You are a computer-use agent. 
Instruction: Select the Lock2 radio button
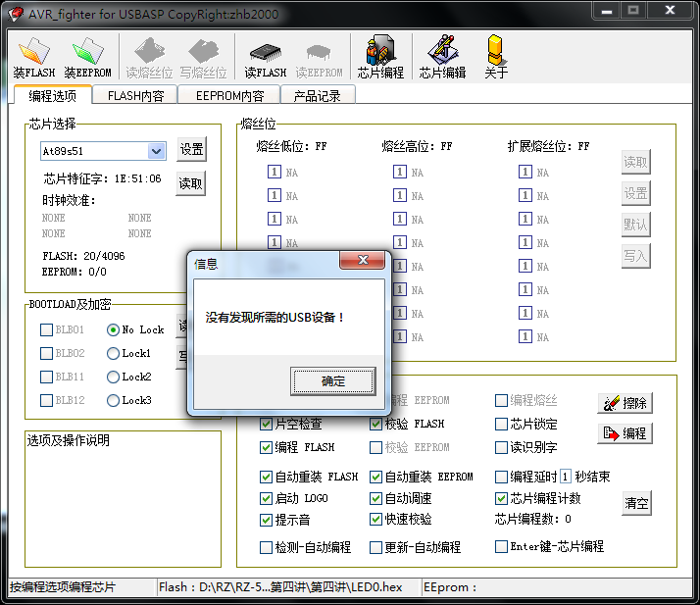pos(113,377)
